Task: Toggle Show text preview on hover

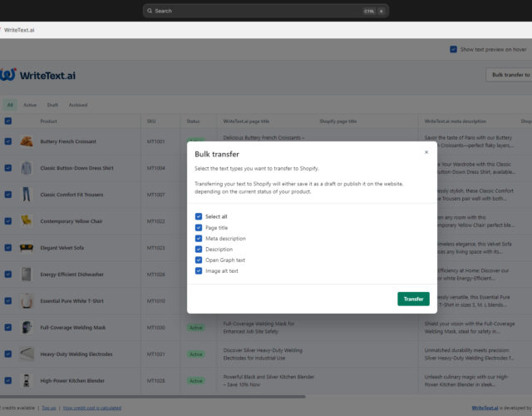Action: (x=453, y=49)
